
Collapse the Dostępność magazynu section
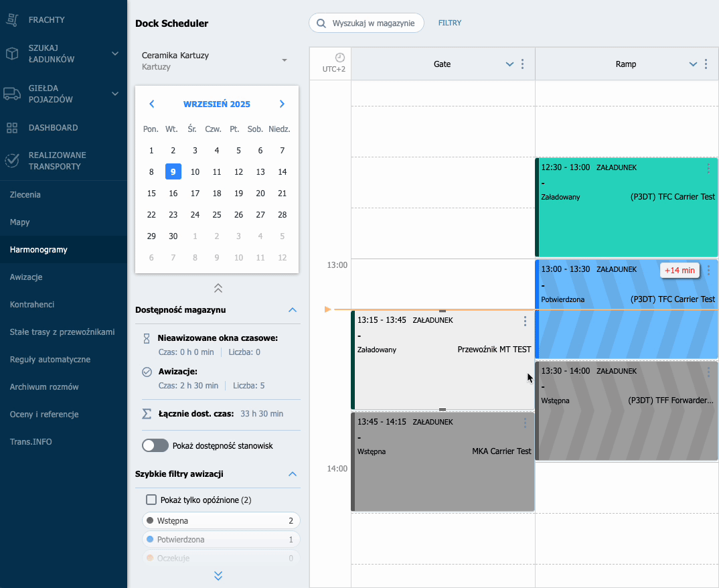click(x=293, y=310)
